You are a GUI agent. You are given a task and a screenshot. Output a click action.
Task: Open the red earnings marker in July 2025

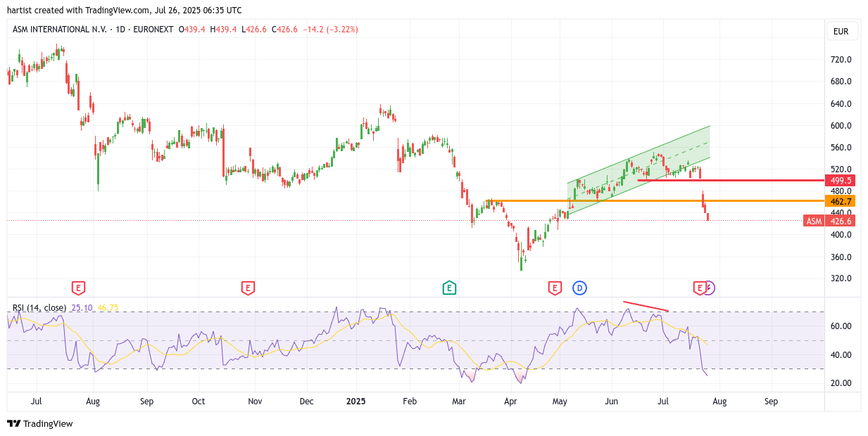click(700, 288)
